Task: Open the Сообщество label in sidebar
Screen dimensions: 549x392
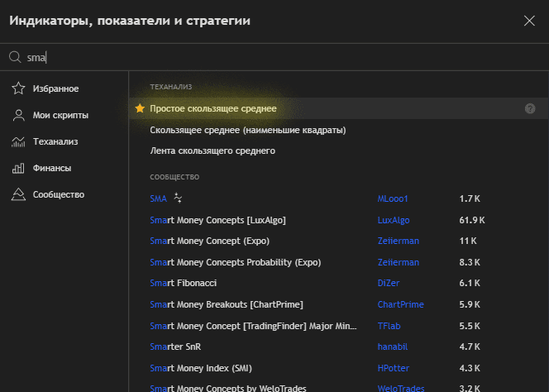Action: [x=59, y=194]
